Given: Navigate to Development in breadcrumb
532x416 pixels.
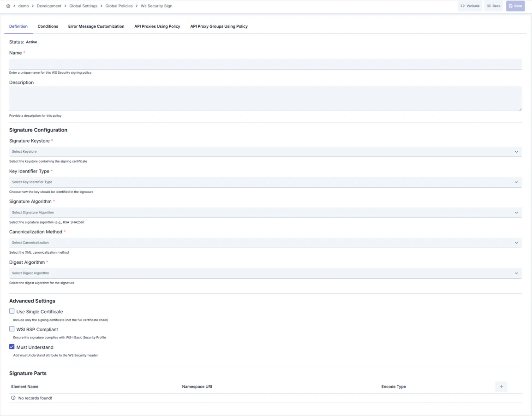Looking at the screenshot, I should (49, 6).
